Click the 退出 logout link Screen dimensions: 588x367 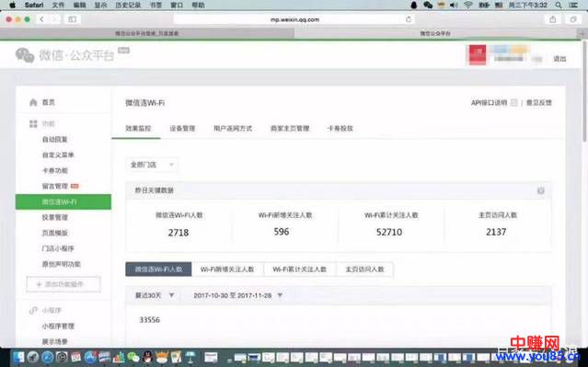559,59
